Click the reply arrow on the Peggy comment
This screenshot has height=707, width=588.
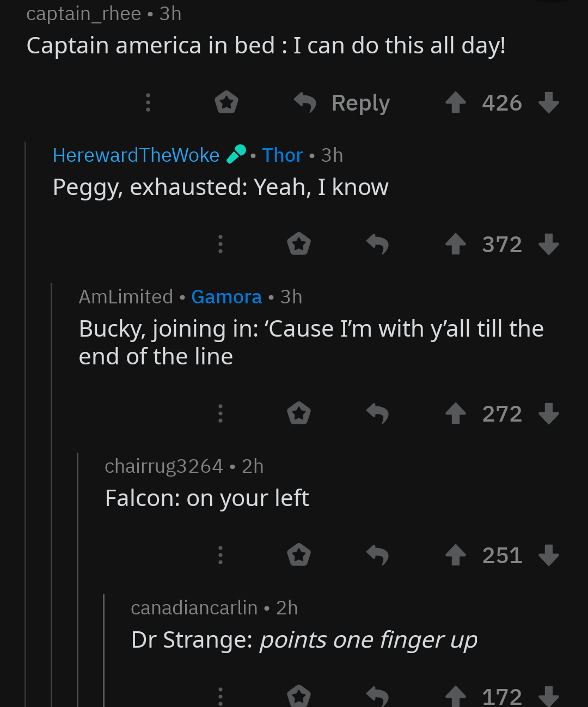(378, 245)
